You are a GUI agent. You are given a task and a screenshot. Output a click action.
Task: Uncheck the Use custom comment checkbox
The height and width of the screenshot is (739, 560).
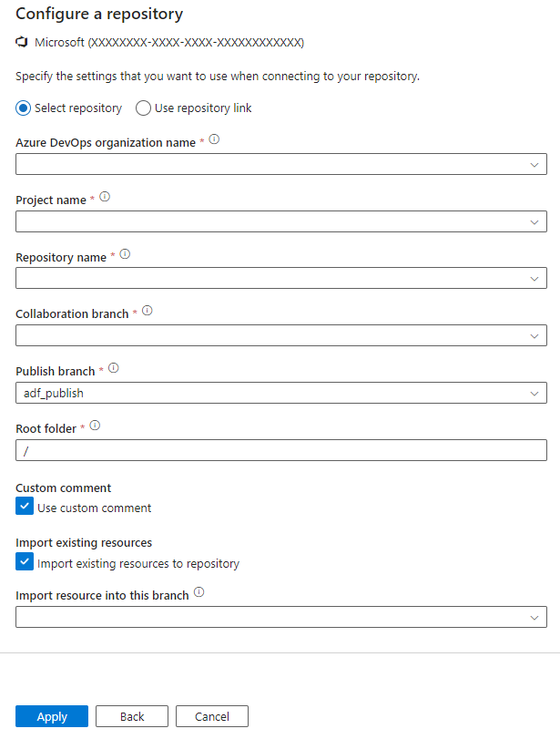[25, 506]
